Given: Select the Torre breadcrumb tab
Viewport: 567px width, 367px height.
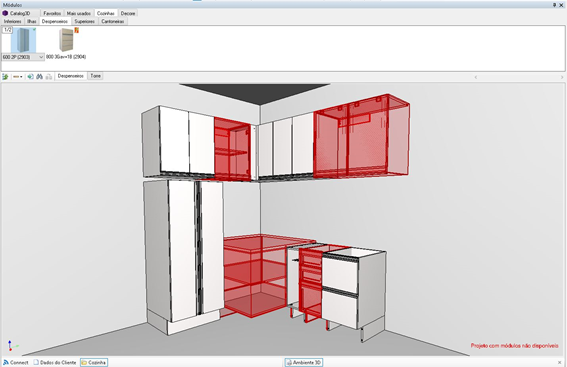Looking at the screenshot, I should pyautogui.click(x=95, y=76).
